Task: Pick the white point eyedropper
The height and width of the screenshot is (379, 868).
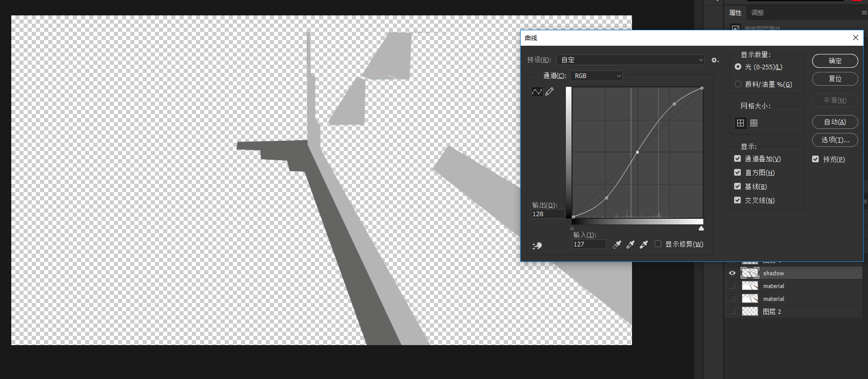Action: pyautogui.click(x=644, y=244)
